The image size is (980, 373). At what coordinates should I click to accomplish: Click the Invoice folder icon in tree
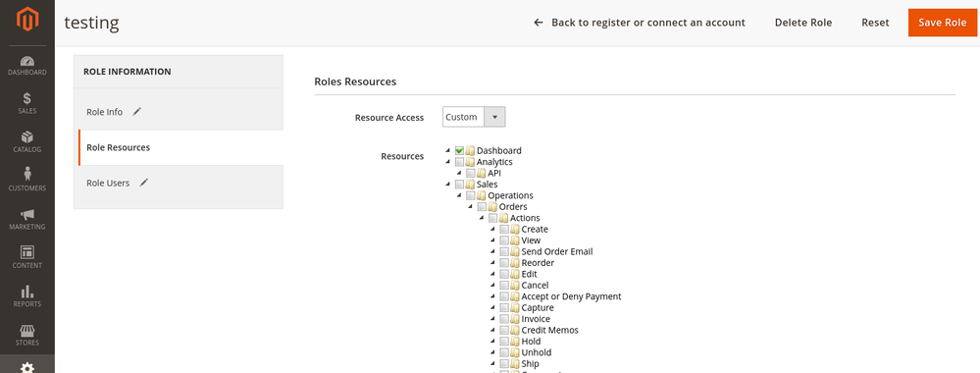tap(516, 319)
